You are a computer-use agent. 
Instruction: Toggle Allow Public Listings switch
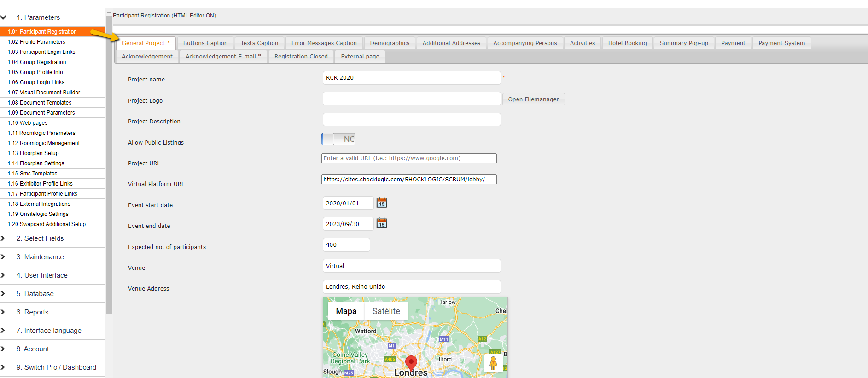338,139
